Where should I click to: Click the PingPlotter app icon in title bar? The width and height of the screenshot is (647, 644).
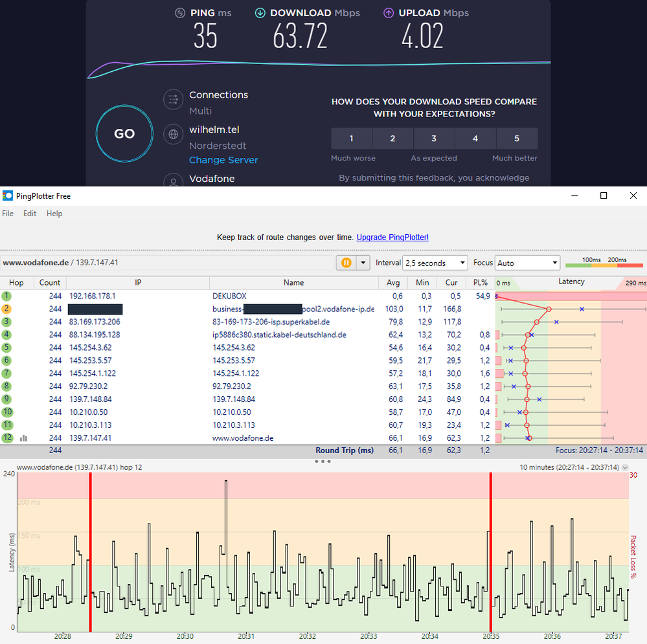(x=7, y=195)
